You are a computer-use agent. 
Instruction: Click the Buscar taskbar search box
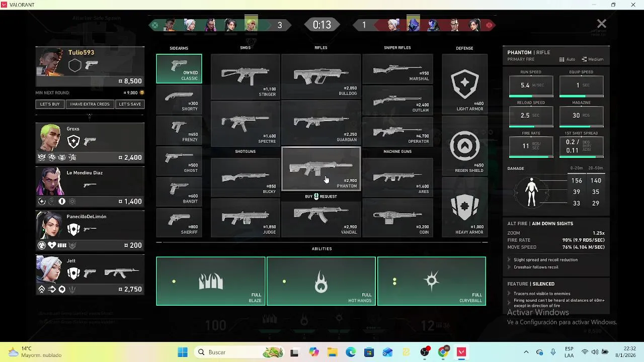click(x=240, y=352)
